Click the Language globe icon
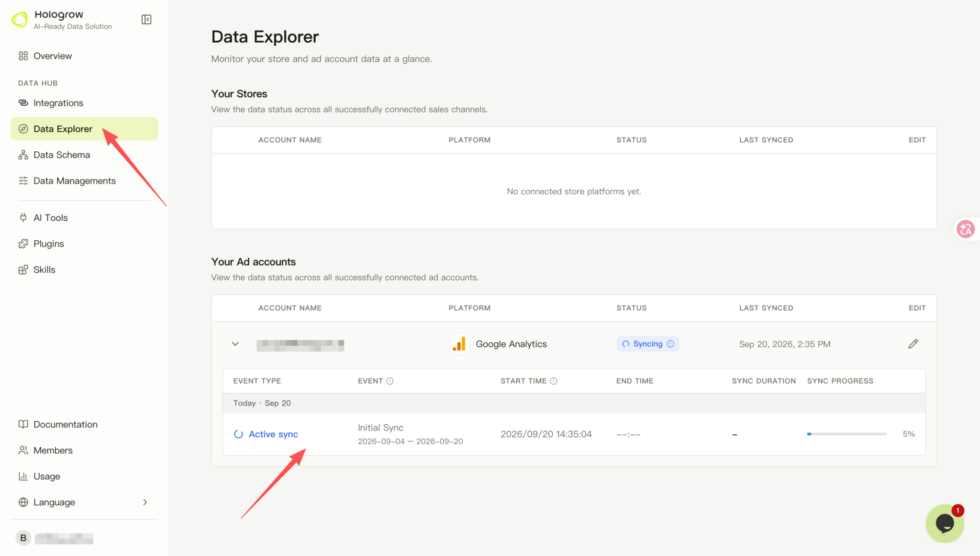This screenshot has width=980, height=556. (23, 502)
